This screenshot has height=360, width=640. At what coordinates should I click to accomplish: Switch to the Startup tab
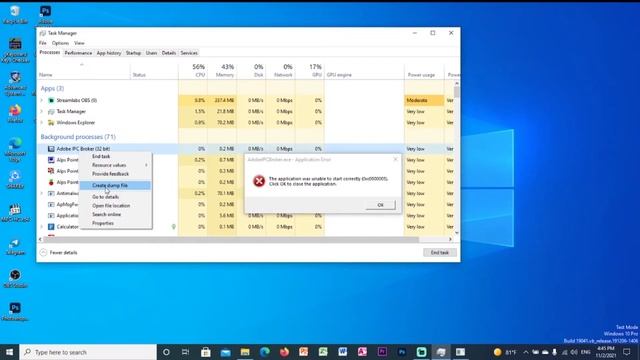point(133,53)
